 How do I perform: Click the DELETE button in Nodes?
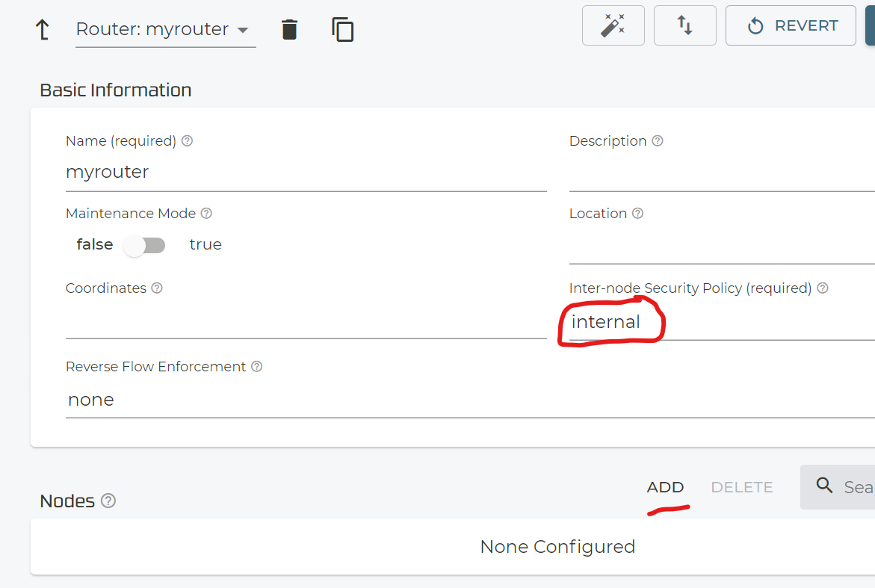coord(741,487)
